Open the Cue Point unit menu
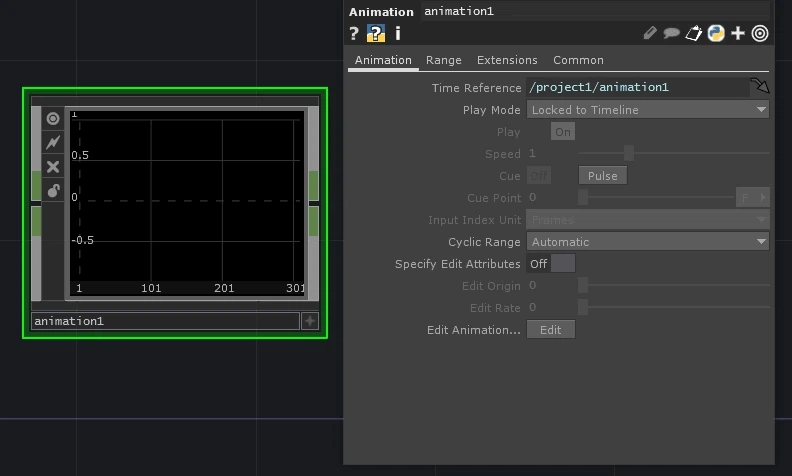This screenshot has width=792, height=476. coord(753,198)
